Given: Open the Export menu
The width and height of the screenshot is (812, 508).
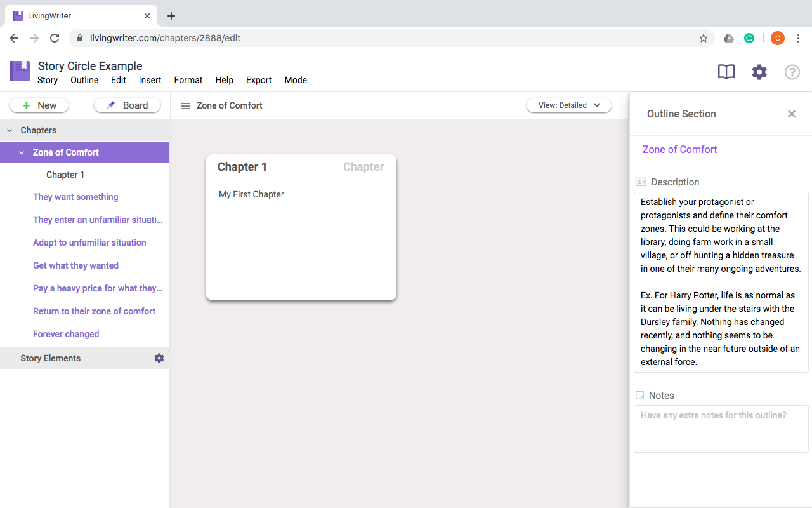Looking at the screenshot, I should pos(259,80).
